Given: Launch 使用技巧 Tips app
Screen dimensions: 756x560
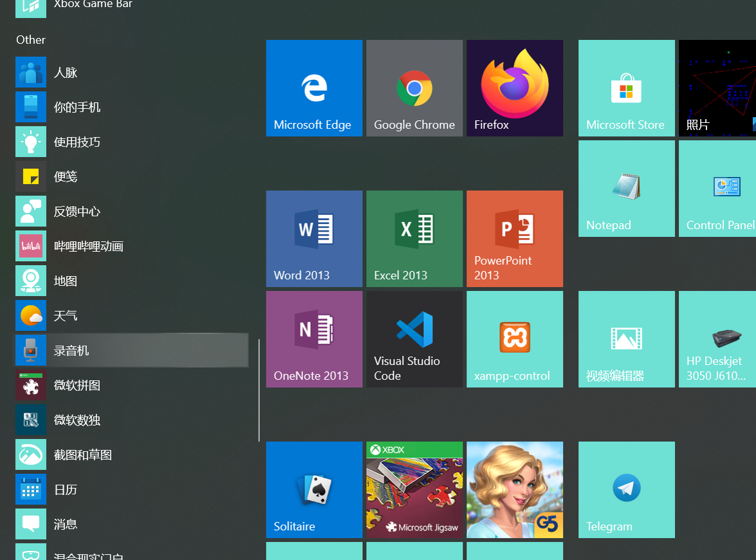Looking at the screenshot, I should (132, 142).
